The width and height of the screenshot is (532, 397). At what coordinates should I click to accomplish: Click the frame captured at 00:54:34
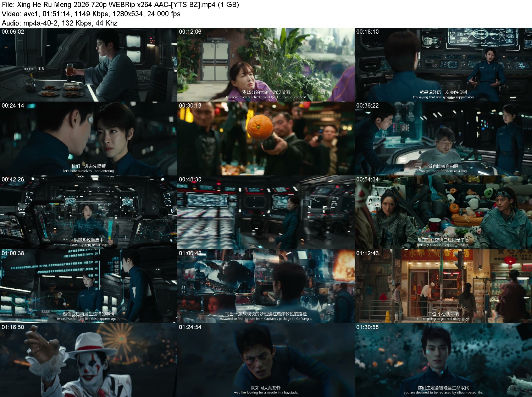point(443,212)
